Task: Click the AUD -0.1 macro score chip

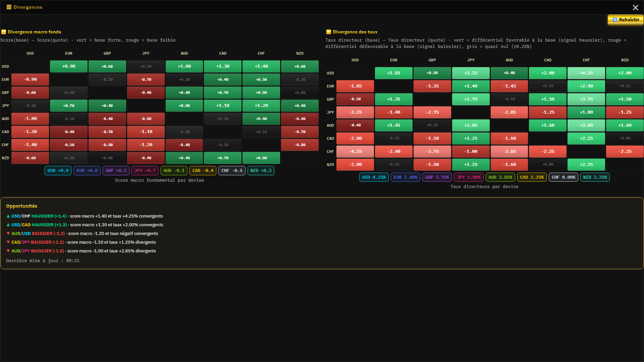Action: pyautogui.click(x=174, y=171)
